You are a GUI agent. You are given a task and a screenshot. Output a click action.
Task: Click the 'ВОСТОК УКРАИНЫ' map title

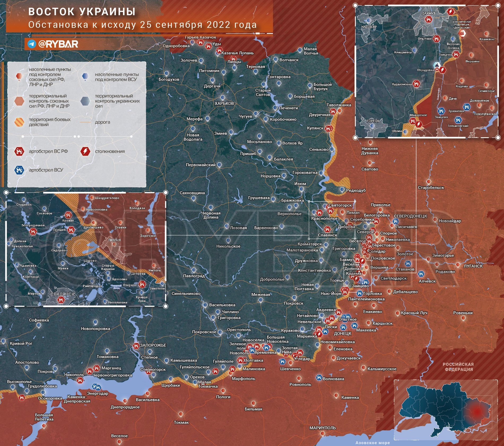[x=82, y=12]
